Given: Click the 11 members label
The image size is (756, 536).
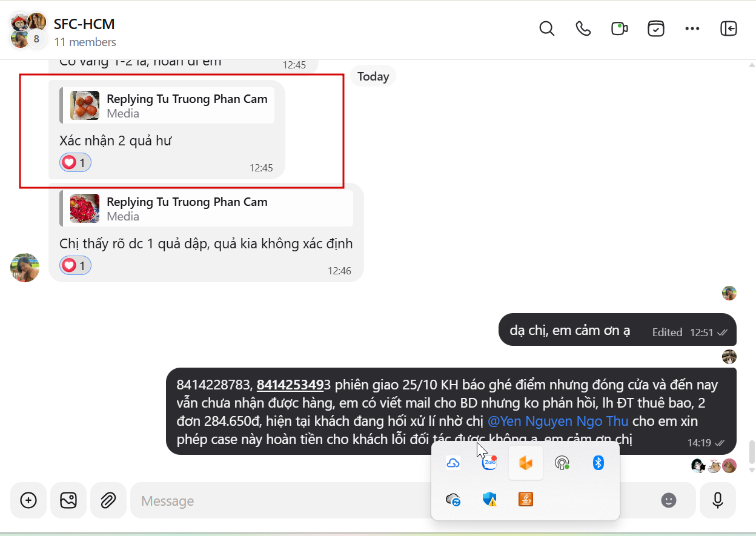Looking at the screenshot, I should 85,42.
